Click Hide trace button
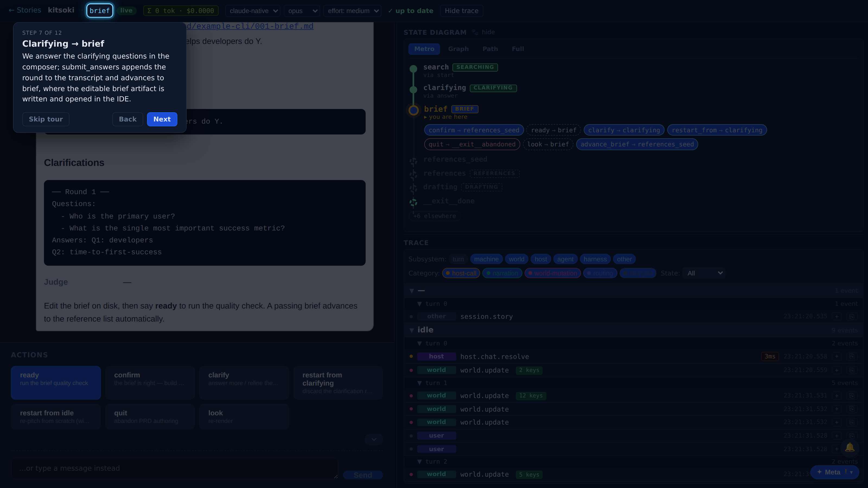Viewport: 868px width, 488px height. (462, 11)
